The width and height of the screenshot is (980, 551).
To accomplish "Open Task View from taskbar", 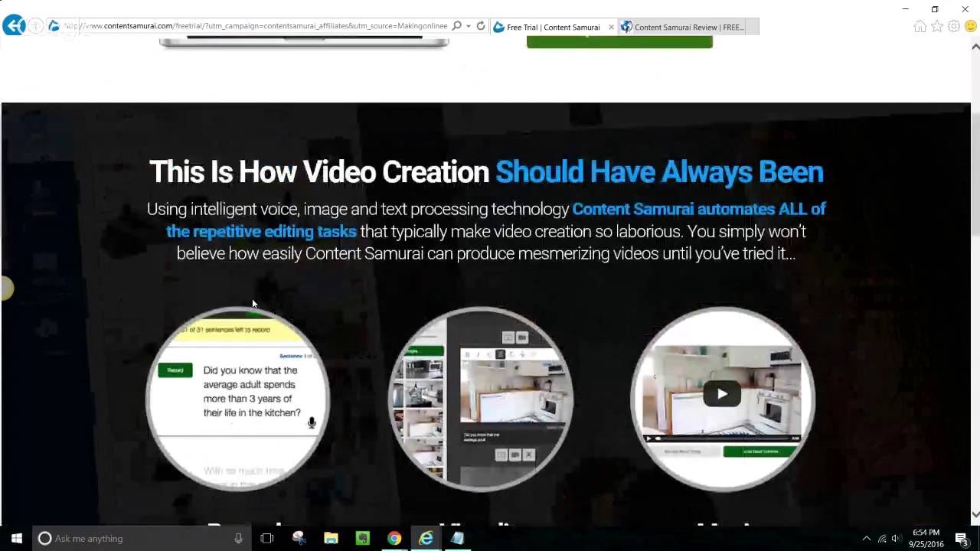I will 266,539.
